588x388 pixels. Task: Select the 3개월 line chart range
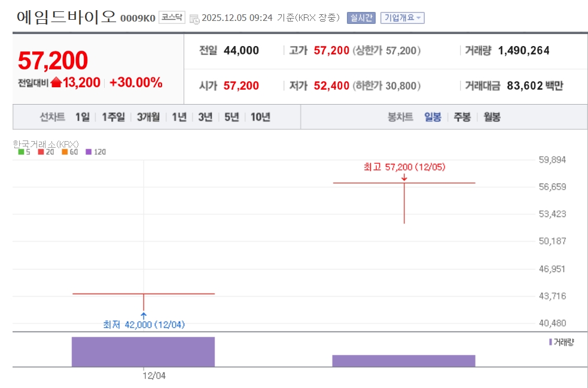[148, 117]
